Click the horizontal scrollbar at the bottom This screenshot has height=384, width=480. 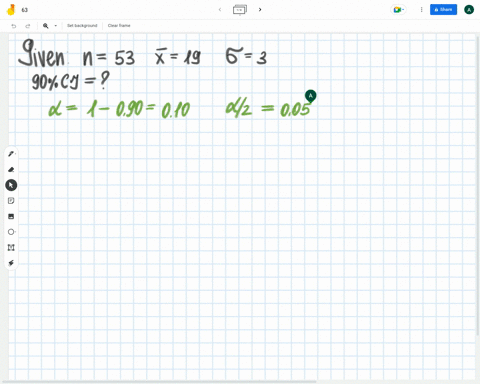[159, 382]
